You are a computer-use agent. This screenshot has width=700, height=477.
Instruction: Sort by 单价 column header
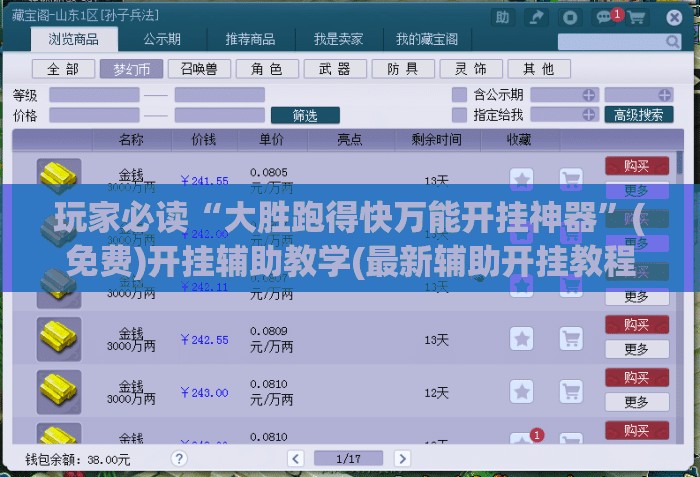coord(271,140)
